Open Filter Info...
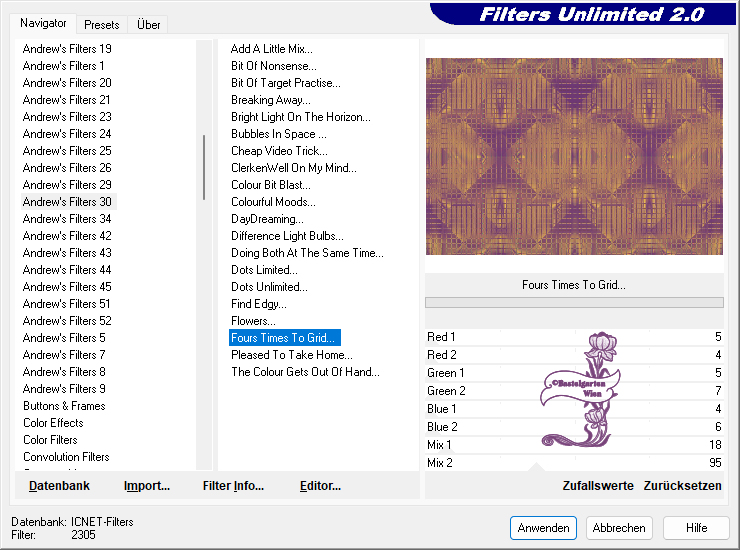 [x=233, y=486]
